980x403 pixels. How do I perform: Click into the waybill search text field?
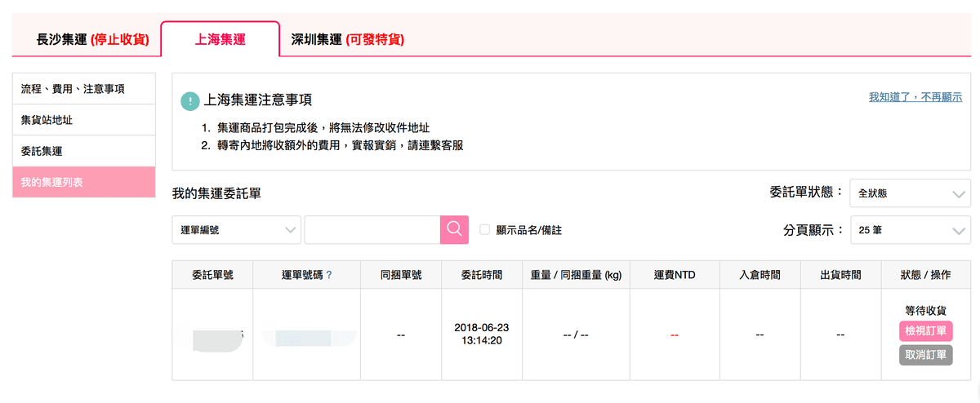372,230
